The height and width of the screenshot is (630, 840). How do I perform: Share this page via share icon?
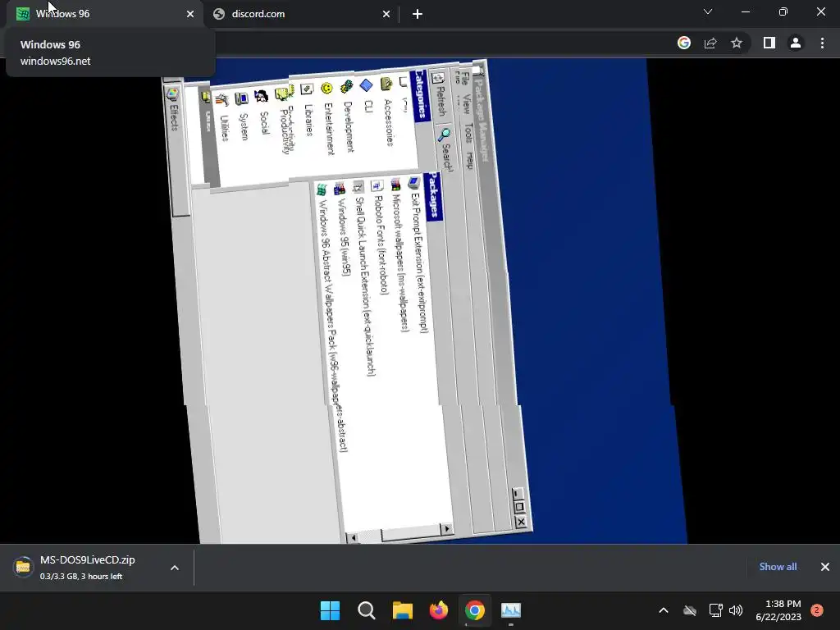tap(710, 43)
